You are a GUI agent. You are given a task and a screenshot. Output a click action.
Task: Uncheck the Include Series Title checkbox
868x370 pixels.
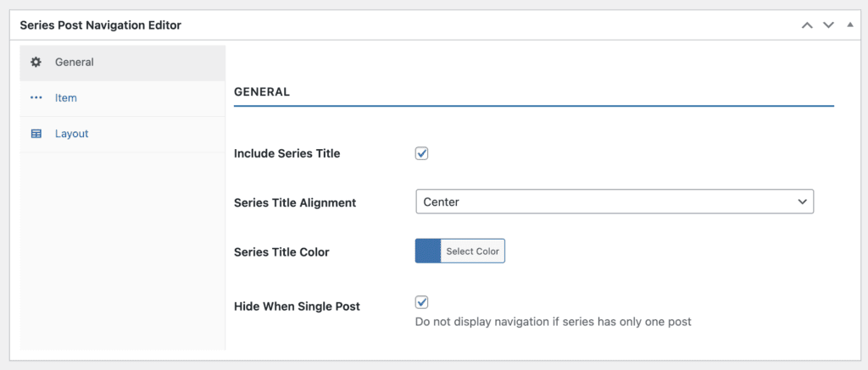[x=422, y=153]
